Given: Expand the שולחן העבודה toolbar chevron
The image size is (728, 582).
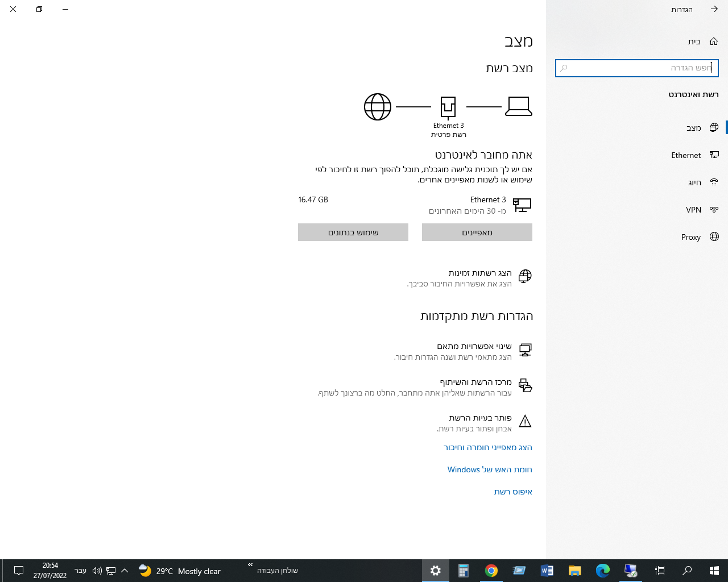Looking at the screenshot, I should click(x=250, y=565).
